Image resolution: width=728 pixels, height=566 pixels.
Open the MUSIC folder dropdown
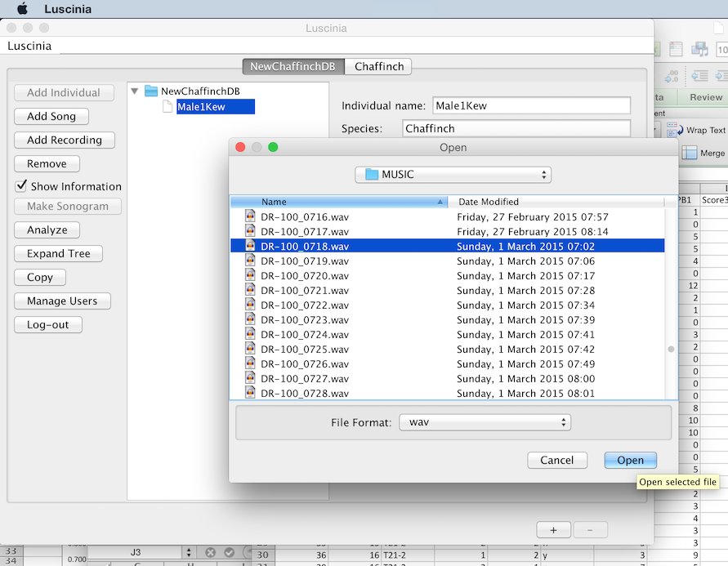point(453,175)
